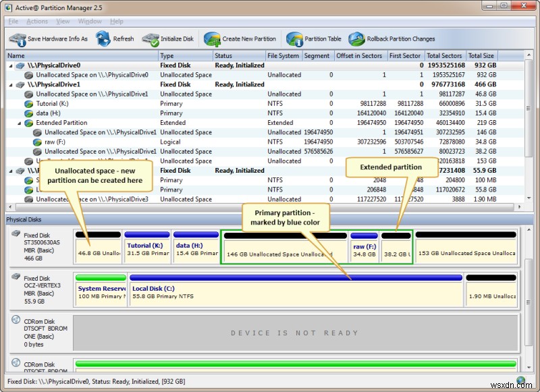This screenshot has width=540, height=392.
Task: Click the Partition Table icon
Action: (x=294, y=39)
